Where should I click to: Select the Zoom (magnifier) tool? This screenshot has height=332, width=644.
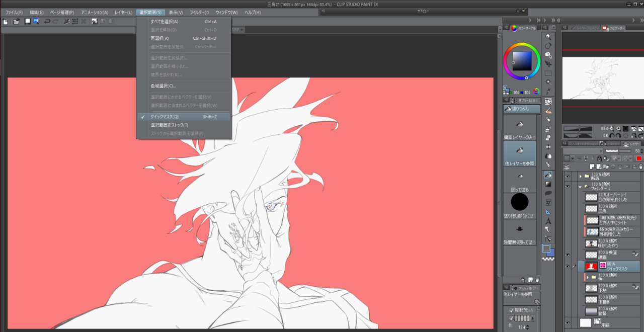point(548,37)
